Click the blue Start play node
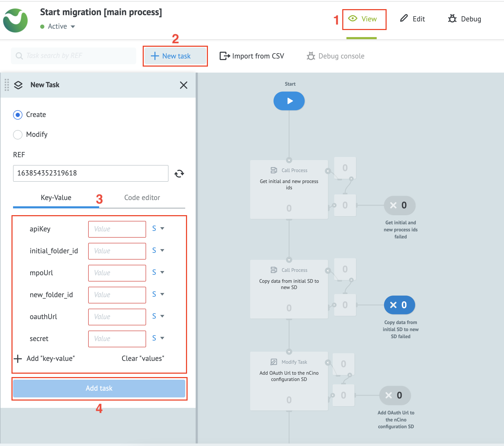The width and height of the screenshot is (504, 446). tap(289, 101)
